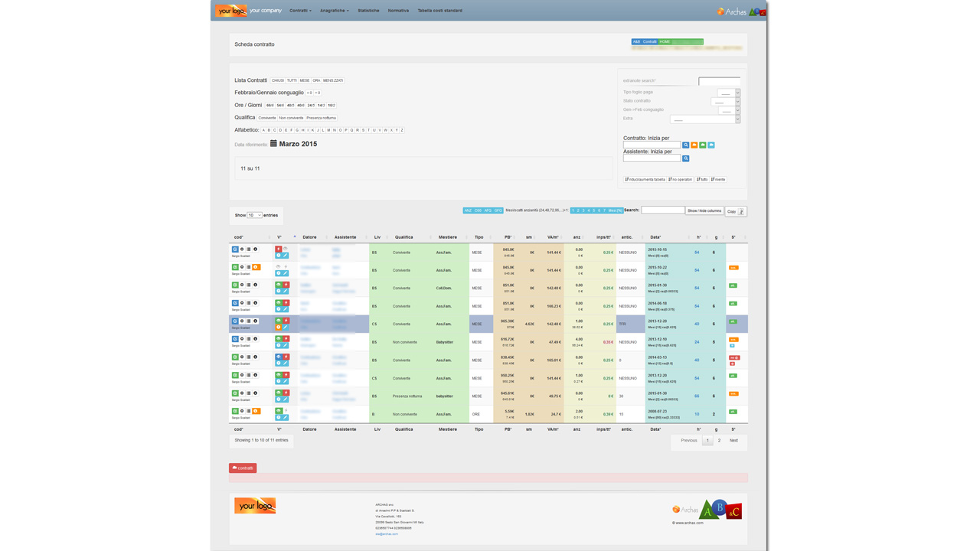Toggle the ANZ column filter

click(x=468, y=210)
